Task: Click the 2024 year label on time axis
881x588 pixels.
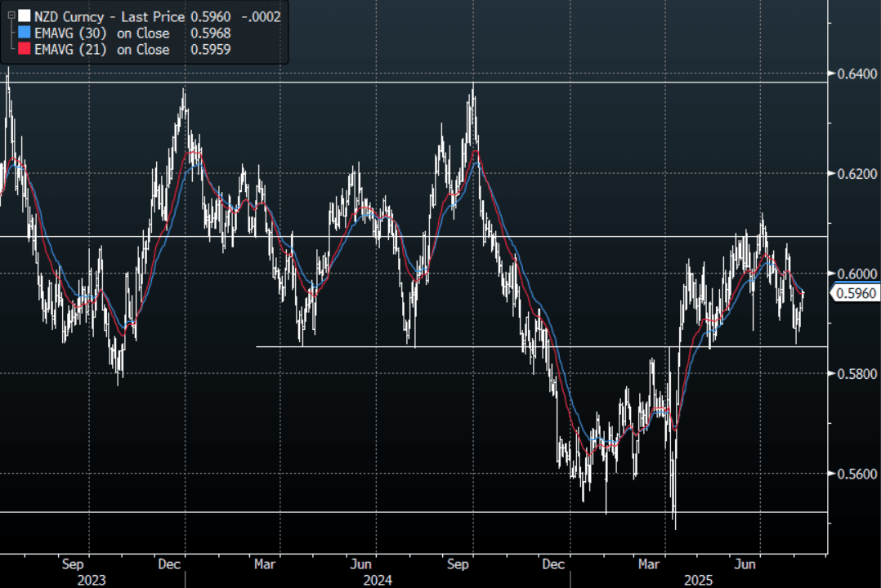Action: [x=378, y=581]
